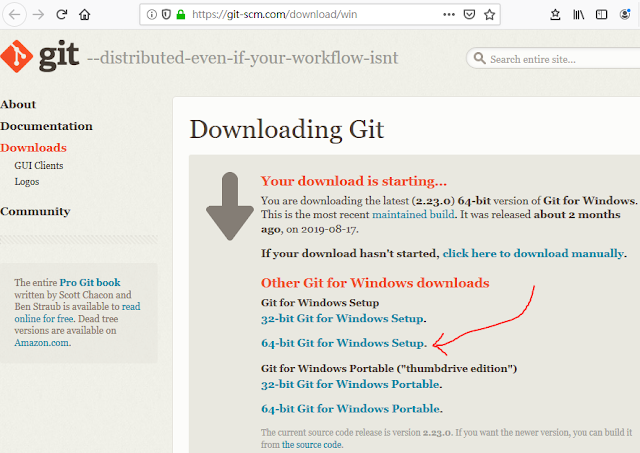Open page actions three-dot menu
Viewport: 640px width, 453px height.
point(449,15)
